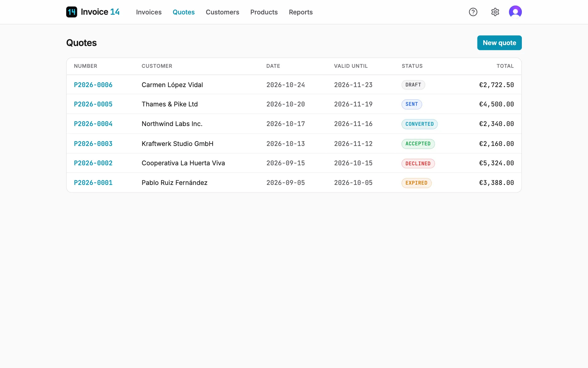
Task: Open the help question-mark icon
Action: [x=473, y=12]
